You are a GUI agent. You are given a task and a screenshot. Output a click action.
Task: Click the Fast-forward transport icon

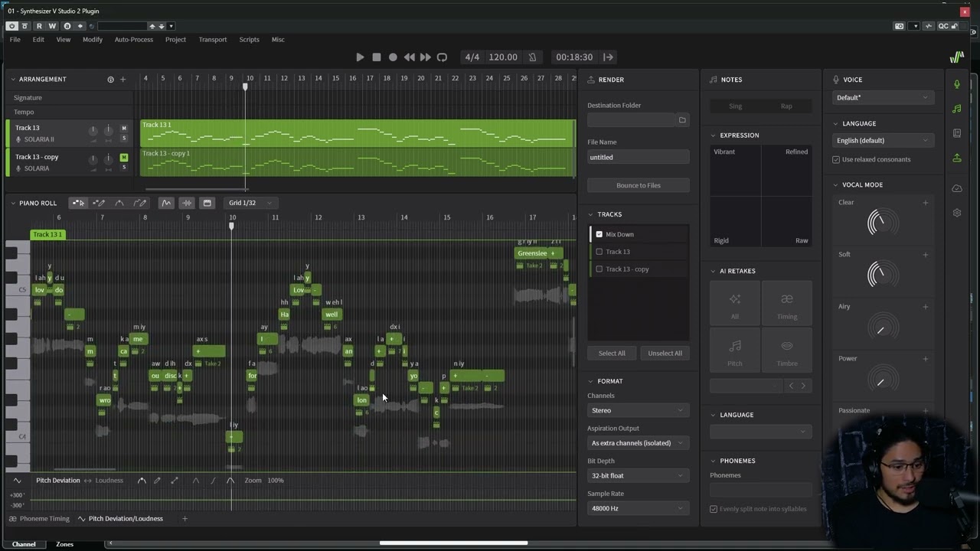pos(426,57)
